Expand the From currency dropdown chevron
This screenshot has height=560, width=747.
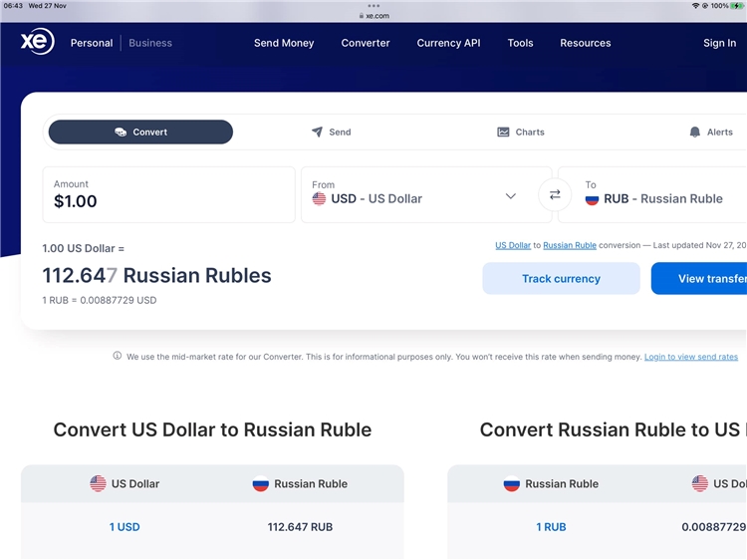[x=511, y=196]
